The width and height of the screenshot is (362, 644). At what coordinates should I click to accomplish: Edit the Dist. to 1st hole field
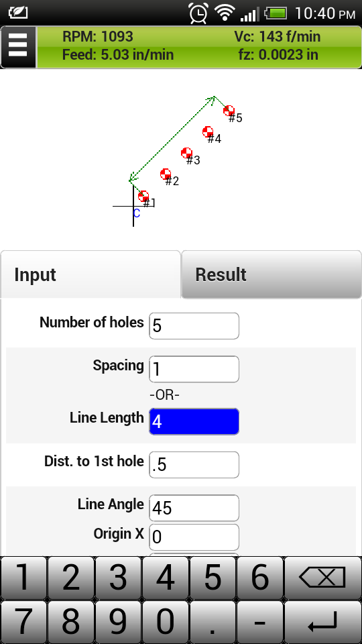point(194,465)
